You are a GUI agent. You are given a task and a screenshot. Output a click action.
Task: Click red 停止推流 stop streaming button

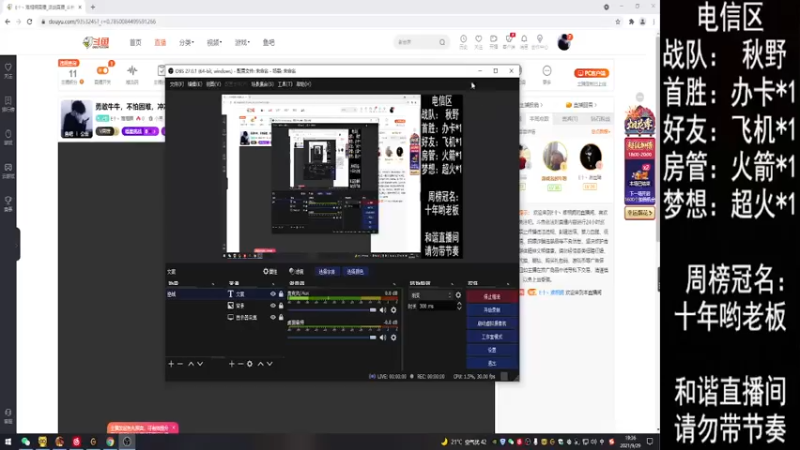pyautogui.click(x=492, y=296)
